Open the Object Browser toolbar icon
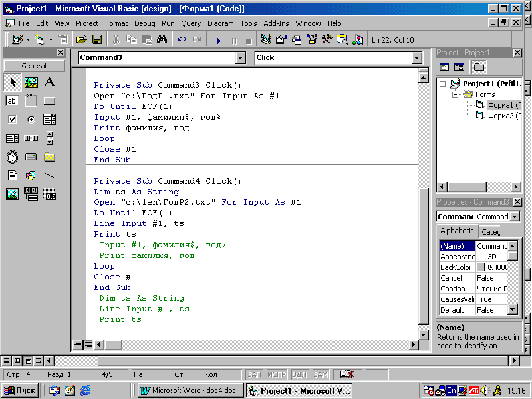The width and height of the screenshot is (532, 399). 312,40
